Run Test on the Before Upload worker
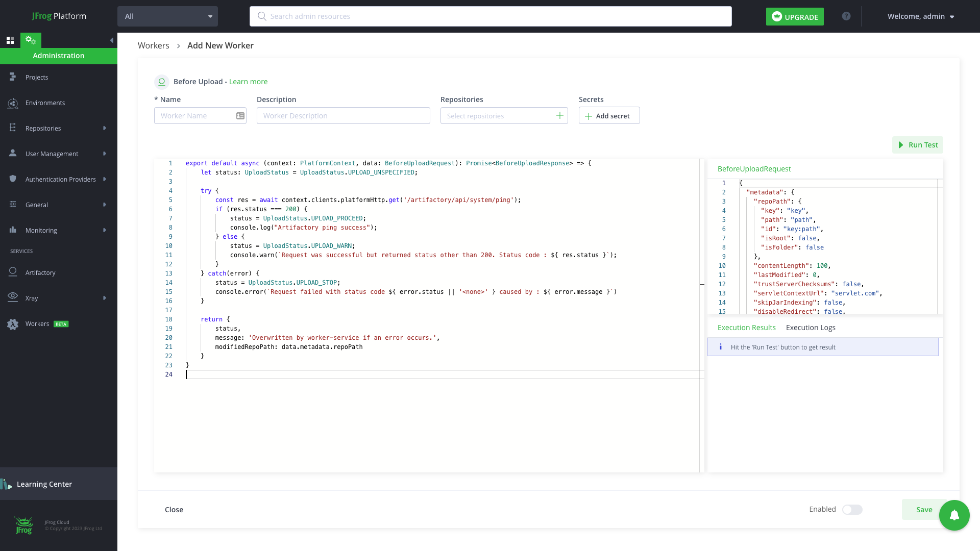The height and width of the screenshot is (551, 980). pos(917,145)
